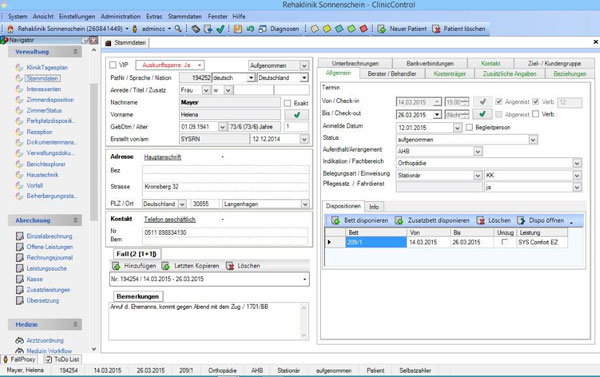Open the search magnifier tool
The width and height of the screenshot is (600, 377).
[x=178, y=29]
